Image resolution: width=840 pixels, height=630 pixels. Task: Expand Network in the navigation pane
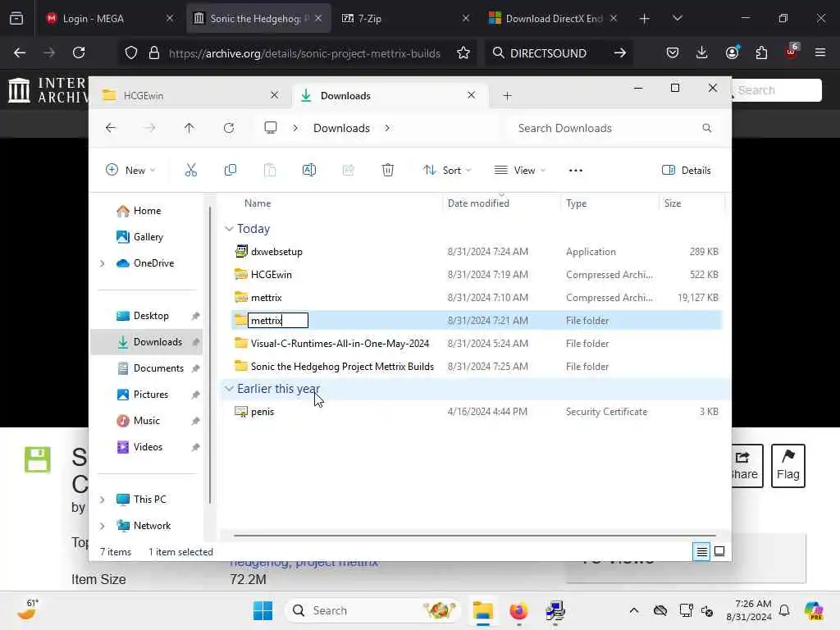[103, 526]
